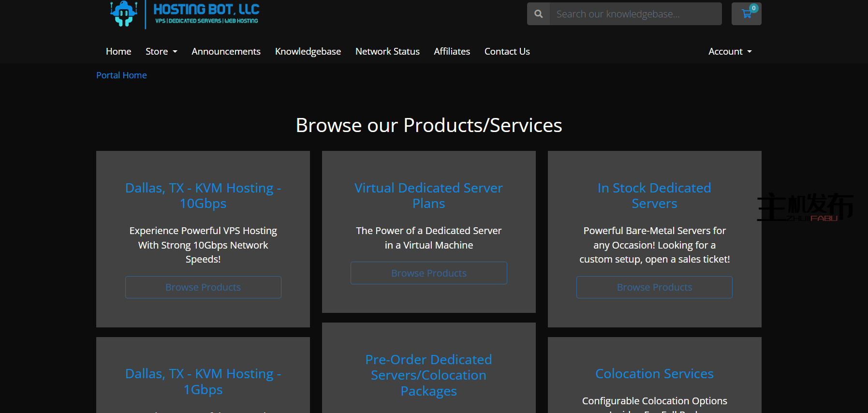
Task: Click the Portal Home breadcrumb
Action: click(121, 75)
